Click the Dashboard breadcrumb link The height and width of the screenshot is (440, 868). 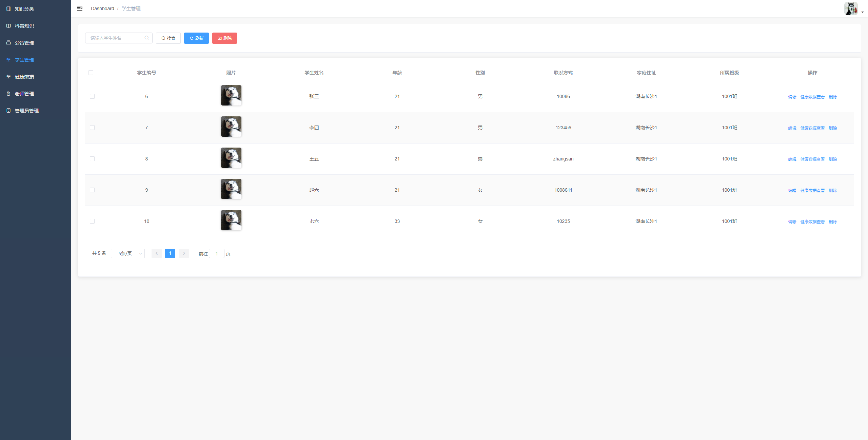102,8
